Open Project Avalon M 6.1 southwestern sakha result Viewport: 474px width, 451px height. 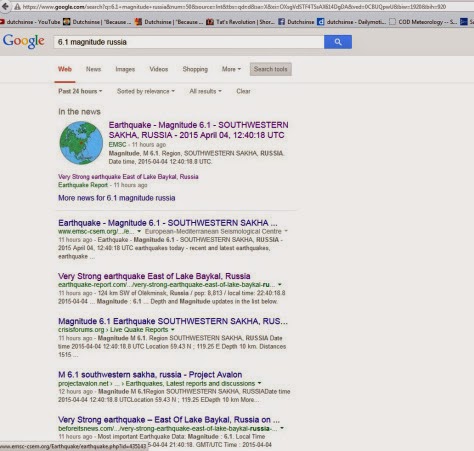(x=150, y=374)
